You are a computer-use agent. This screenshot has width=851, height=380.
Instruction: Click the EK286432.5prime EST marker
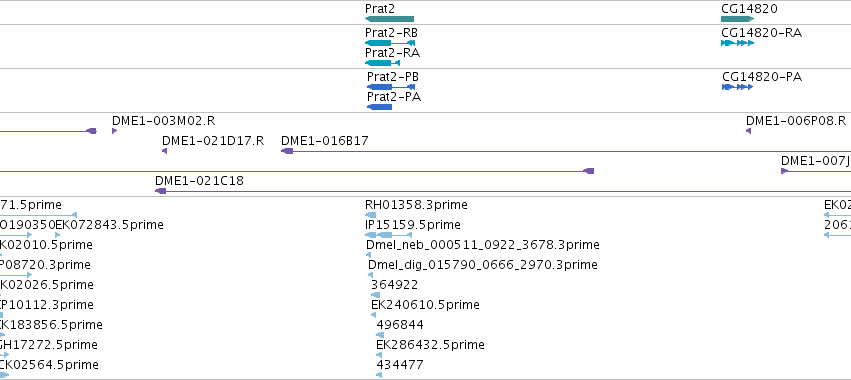point(379,355)
